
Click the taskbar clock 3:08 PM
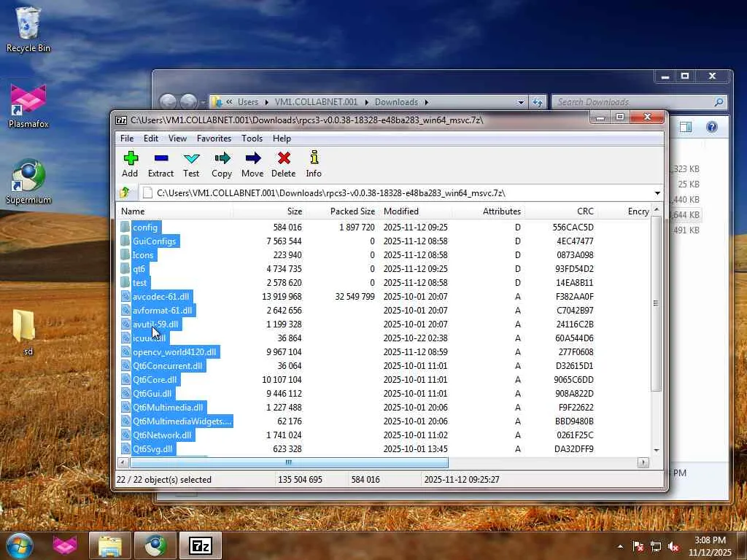710,540
